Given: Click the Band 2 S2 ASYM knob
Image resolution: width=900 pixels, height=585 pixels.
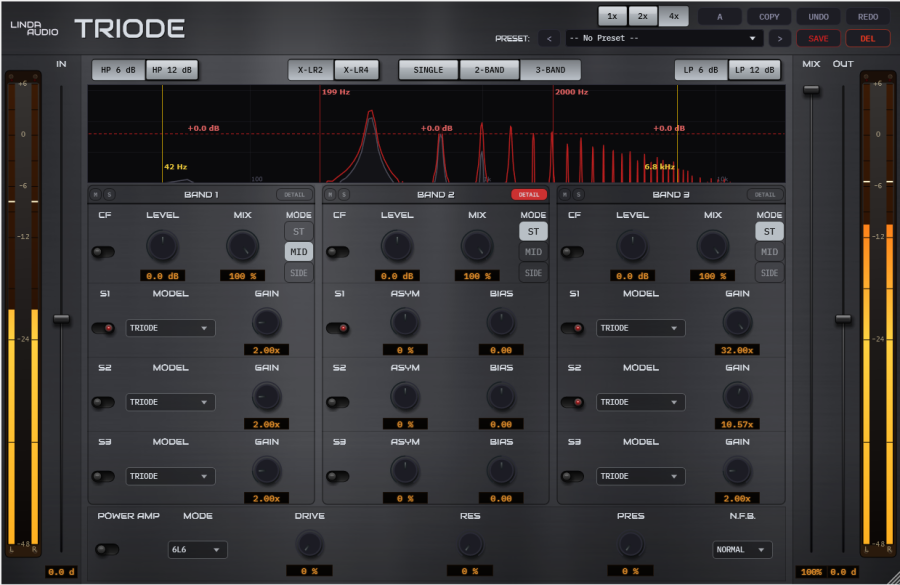Looking at the screenshot, I should pos(405,397).
